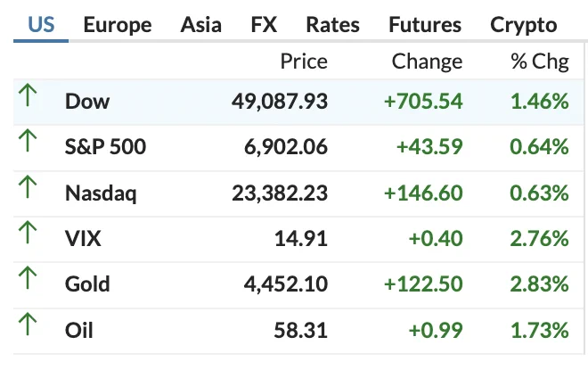The image size is (588, 378).
Task: Click the VIX percent change 2.76%
Action: coord(539,238)
